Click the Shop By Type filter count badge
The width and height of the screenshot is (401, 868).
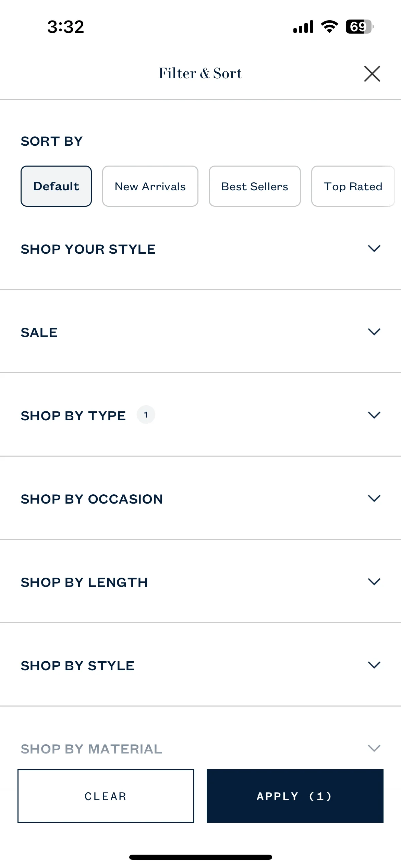click(x=146, y=415)
